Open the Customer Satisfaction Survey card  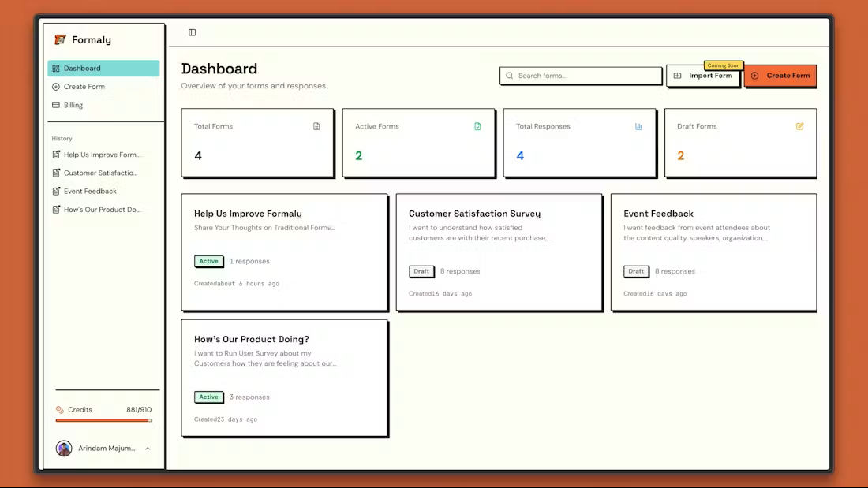(499, 252)
